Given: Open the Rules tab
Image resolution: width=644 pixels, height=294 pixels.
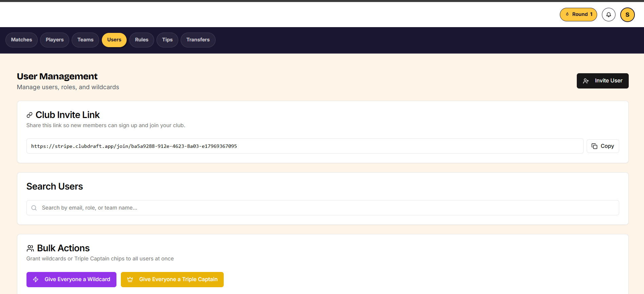Looking at the screenshot, I should (142, 40).
